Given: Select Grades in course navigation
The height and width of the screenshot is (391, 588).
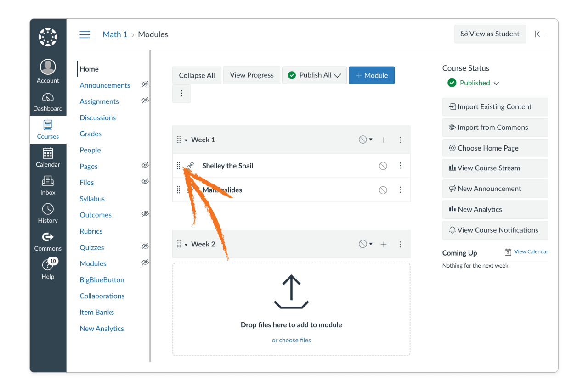Looking at the screenshot, I should tap(90, 134).
